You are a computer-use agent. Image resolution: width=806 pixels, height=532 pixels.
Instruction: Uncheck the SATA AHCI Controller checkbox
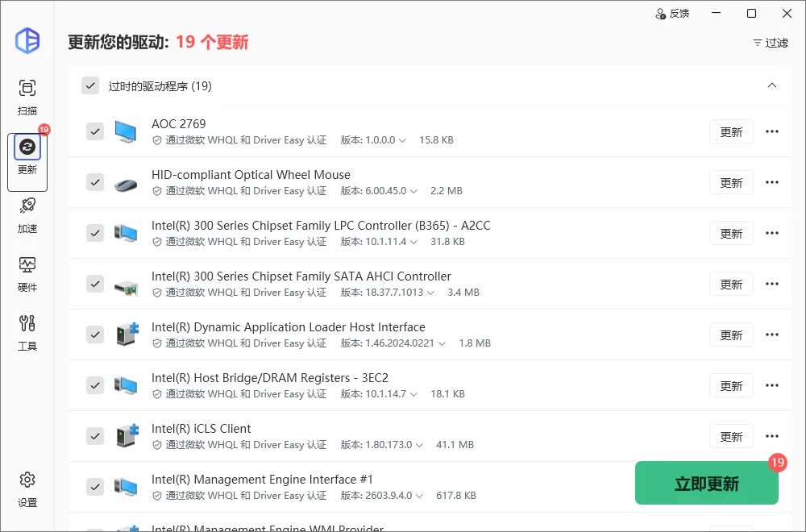coord(95,284)
